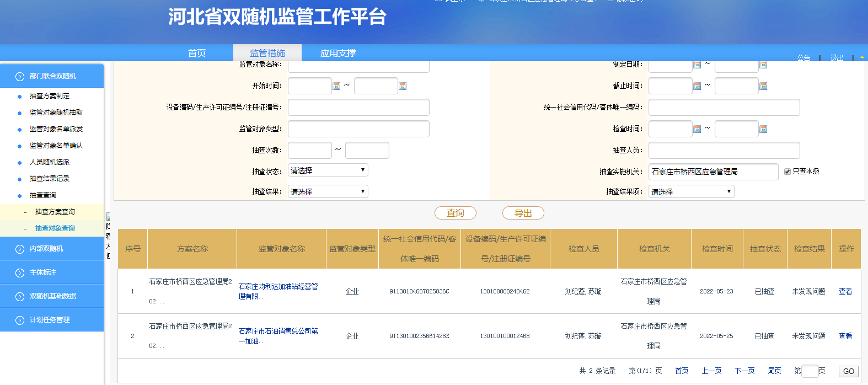Click the 查询 search button

[x=456, y=213]
